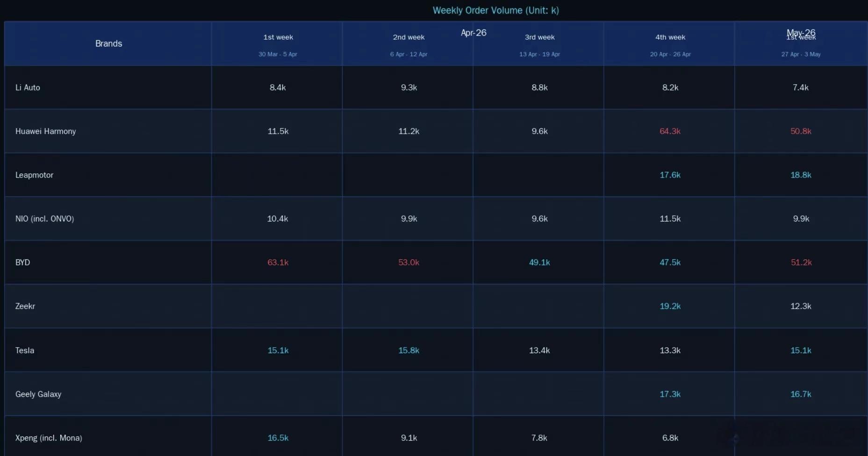Select Tesla's "13.3k" value
The image size is (868, 456).
tap(670, 350)
